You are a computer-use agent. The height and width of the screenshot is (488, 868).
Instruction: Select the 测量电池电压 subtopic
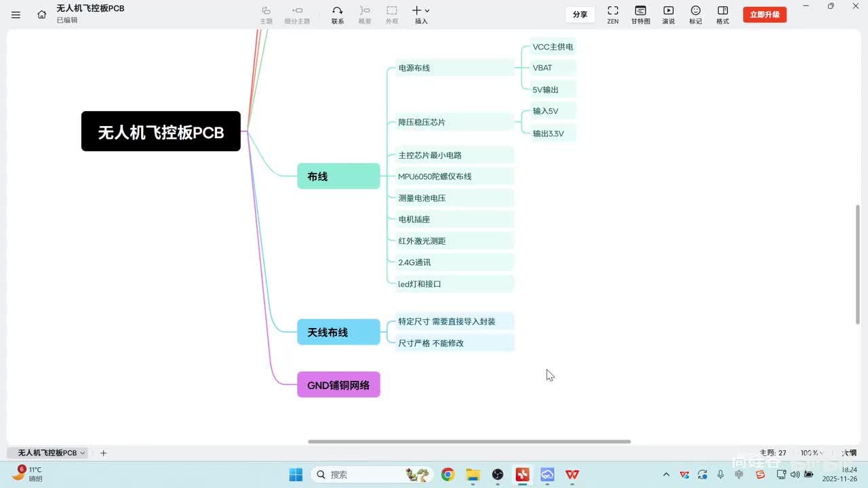coord(454,198)
